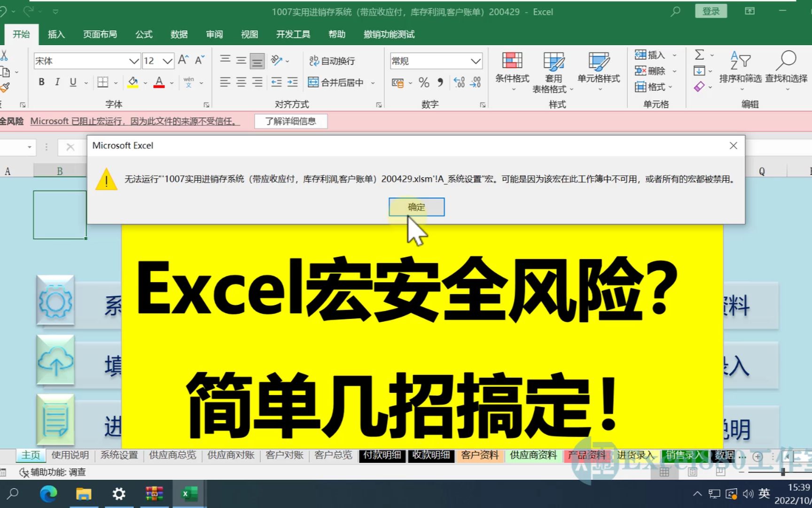Viewport: 812px width, 508px height.
Task: Click 删除 delete cells button
Action: (x=650, y=71)
